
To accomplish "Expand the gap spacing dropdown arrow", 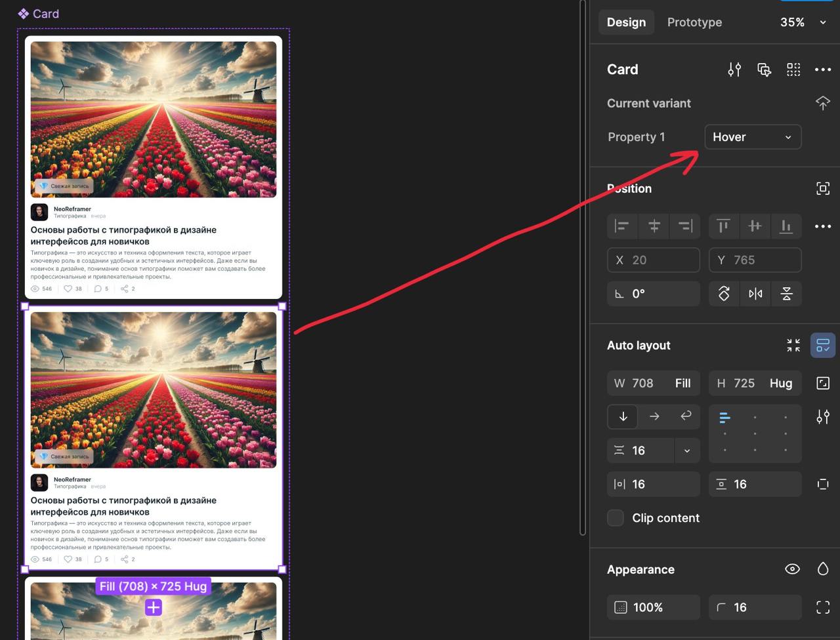I will coord(687,450).
